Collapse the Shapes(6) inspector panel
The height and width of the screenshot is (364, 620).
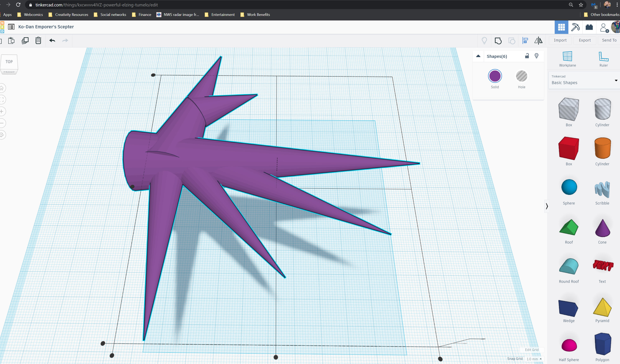pyautogui.click(x=478, y=56)
